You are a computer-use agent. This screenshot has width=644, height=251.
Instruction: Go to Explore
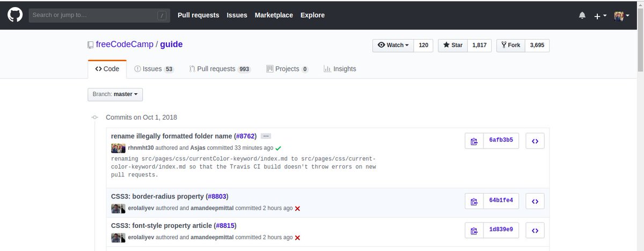click(x=312, y=15)
